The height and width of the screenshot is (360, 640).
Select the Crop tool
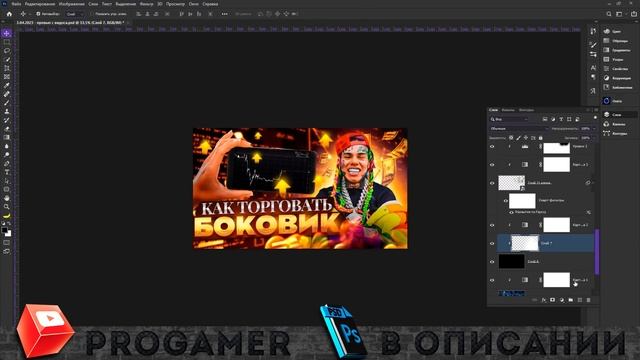(x=7, y=68)
